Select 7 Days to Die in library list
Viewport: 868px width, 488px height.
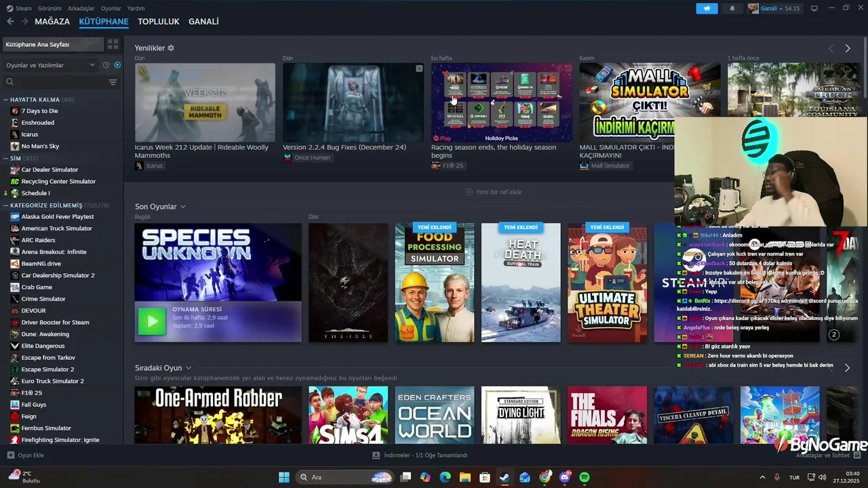[x=39, y=111]
